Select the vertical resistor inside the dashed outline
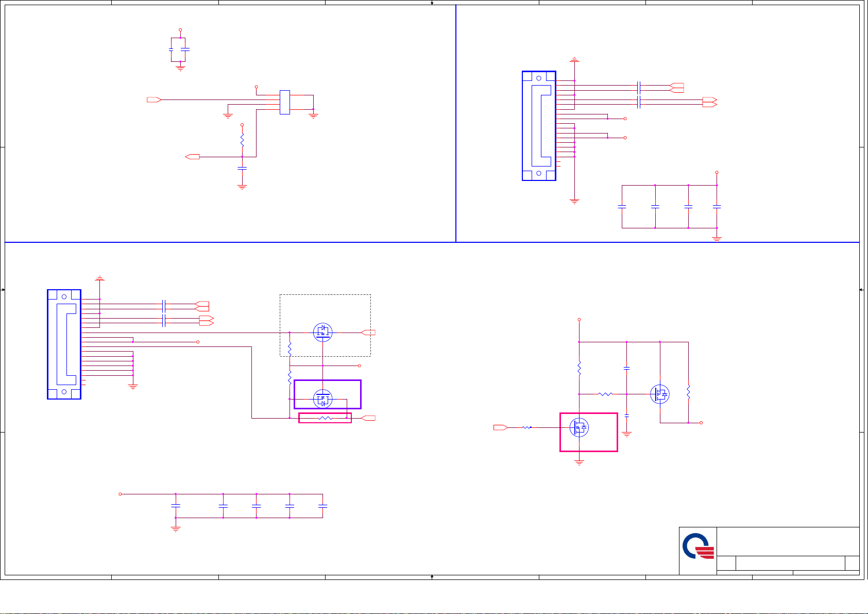Viewport: 868px width, 614px height. click(290, 350)
